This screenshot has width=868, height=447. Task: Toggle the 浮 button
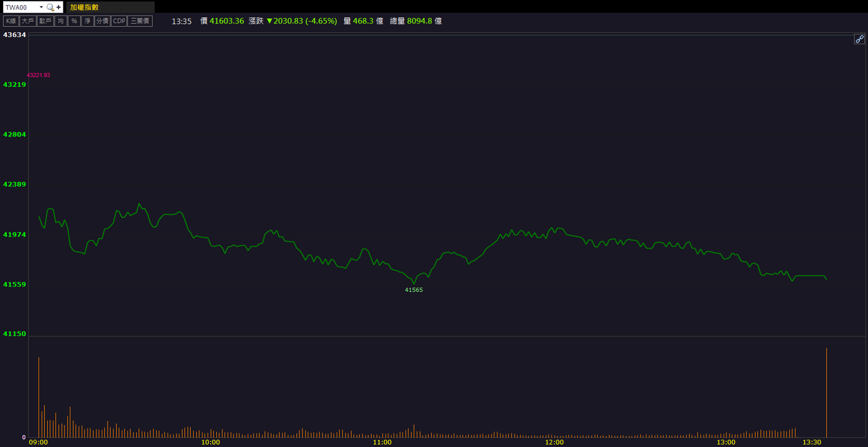pyautogui.click(x=88, y=21)
